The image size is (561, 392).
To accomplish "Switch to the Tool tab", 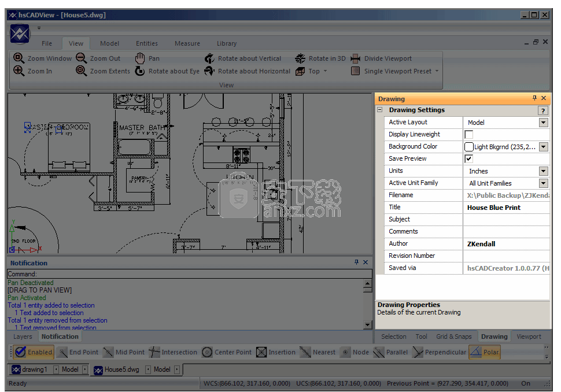I will (x=421, y=336).
